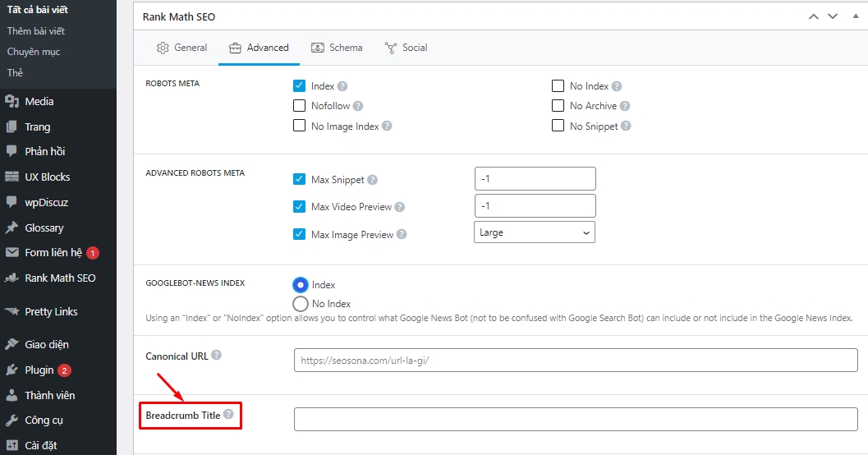
Task: Open Chuyên mục submenu item
Action: (34, 52)
